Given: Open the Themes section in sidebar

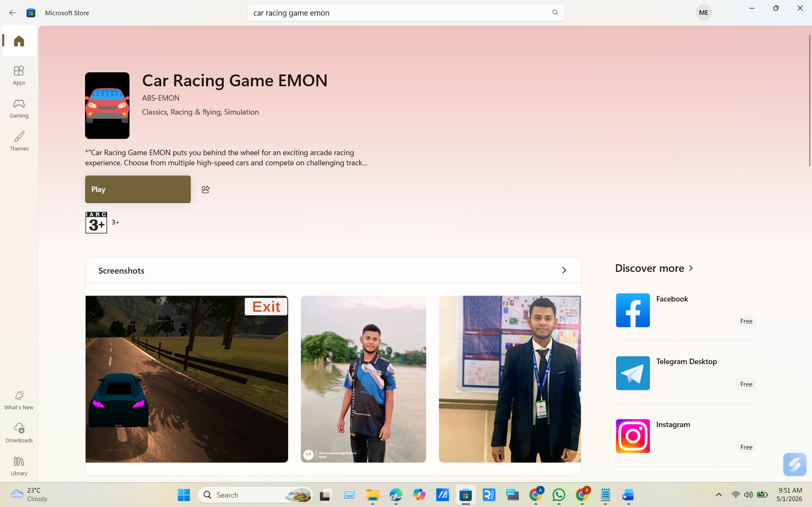Looking at the screenshot, I should tap(19, 141).
